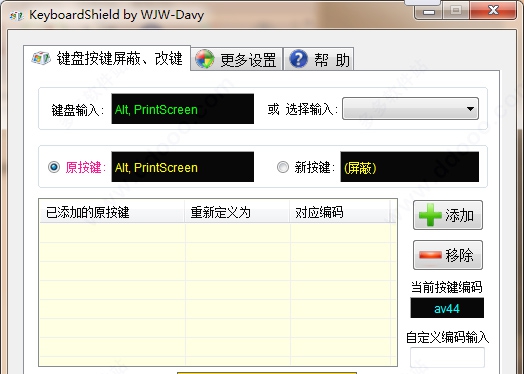Click the 新按键 field showing (屏蔽)
This screenshot has width=524, height=374.
tap(409, 167)
